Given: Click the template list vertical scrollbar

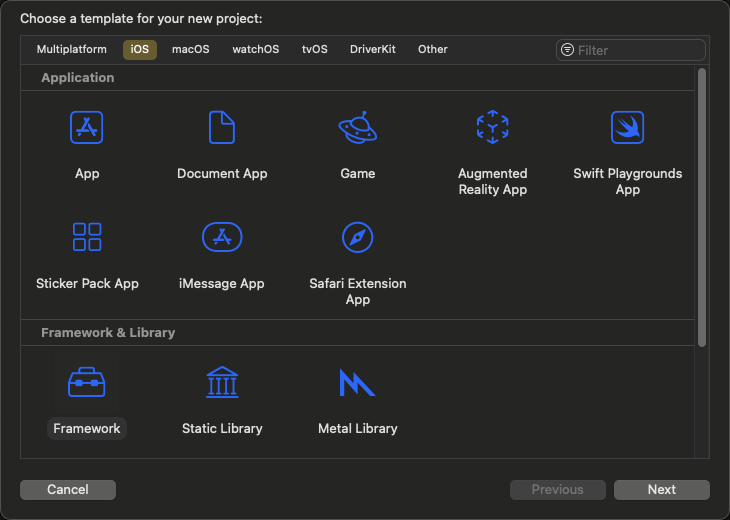Looking at the screenshot, I should pyautogui.click(x=702, y=207).
